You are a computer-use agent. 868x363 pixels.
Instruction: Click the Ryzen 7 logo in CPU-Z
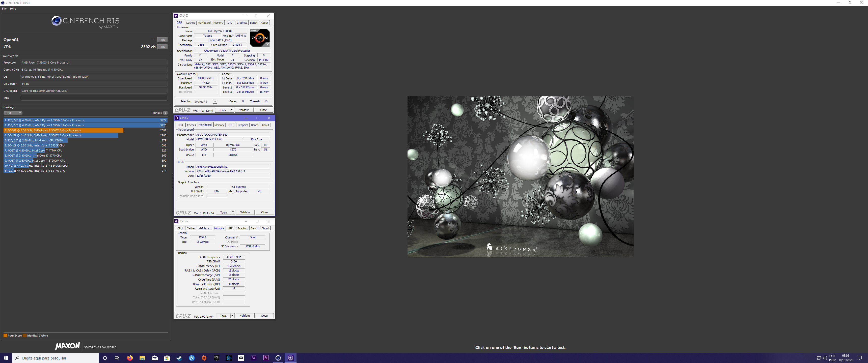(x=259, y=38)
